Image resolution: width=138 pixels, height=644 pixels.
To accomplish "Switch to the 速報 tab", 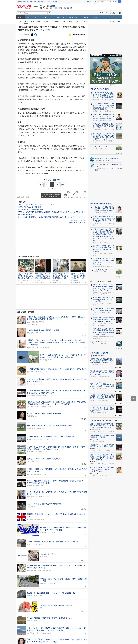I will [28, 17].
